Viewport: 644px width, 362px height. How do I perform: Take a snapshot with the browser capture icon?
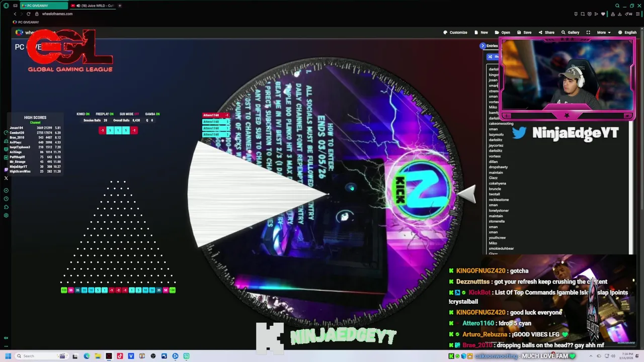pyautogui.click(x=583, y=14)
